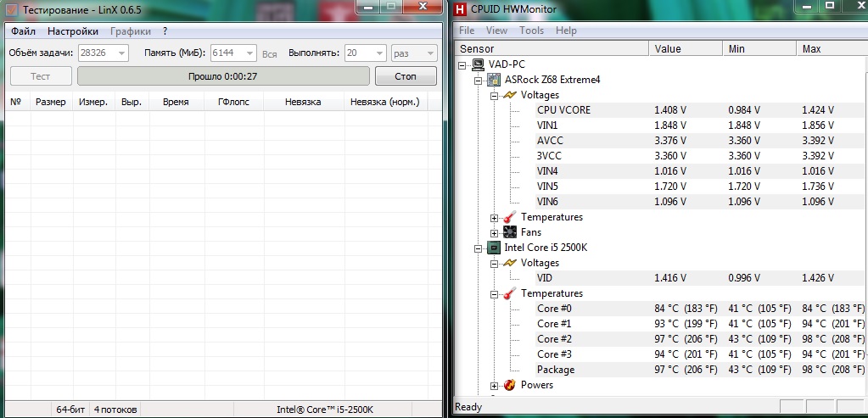Click the Sensor column header in HWMonitor
The height and width of the screenshot is (418, 868).
click(552, 49)
